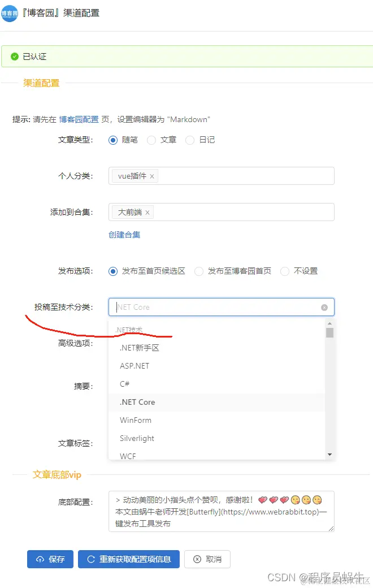Click the 创建合集 link
Viewport: 373px width, 588px height.
tap(124, 235)
